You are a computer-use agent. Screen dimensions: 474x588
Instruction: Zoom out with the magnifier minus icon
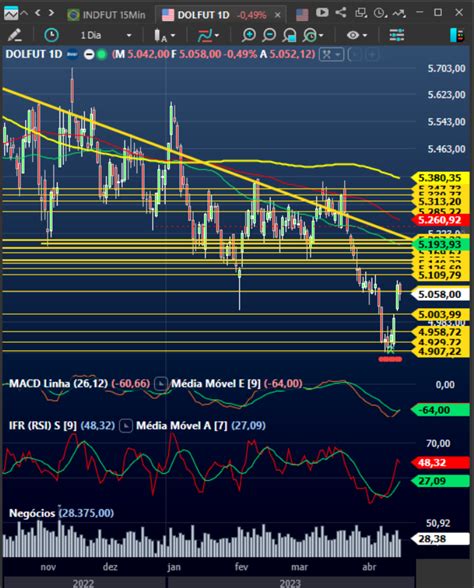pyautogui.click(x=269, y=35)
